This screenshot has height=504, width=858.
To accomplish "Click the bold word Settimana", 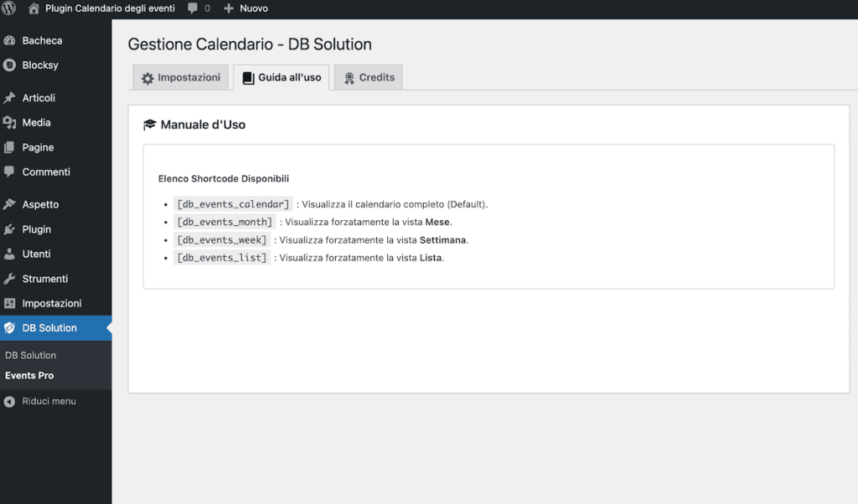I will click(x=442, y=240).
